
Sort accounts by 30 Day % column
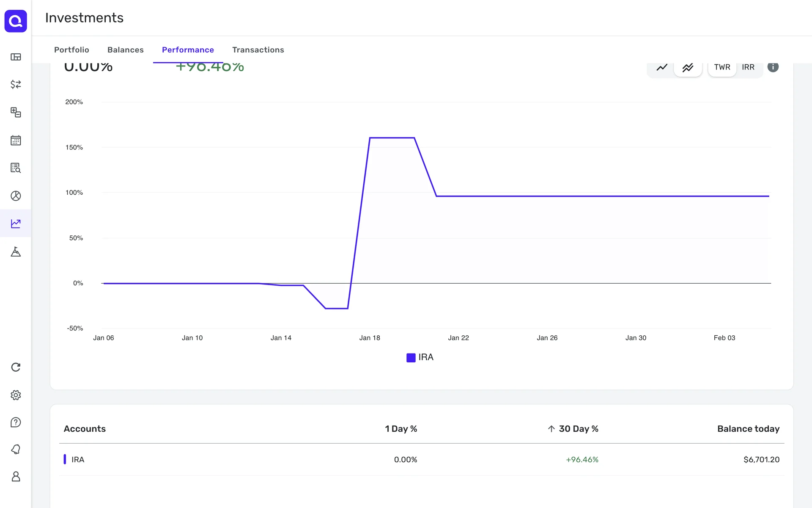tap(578, 429)
